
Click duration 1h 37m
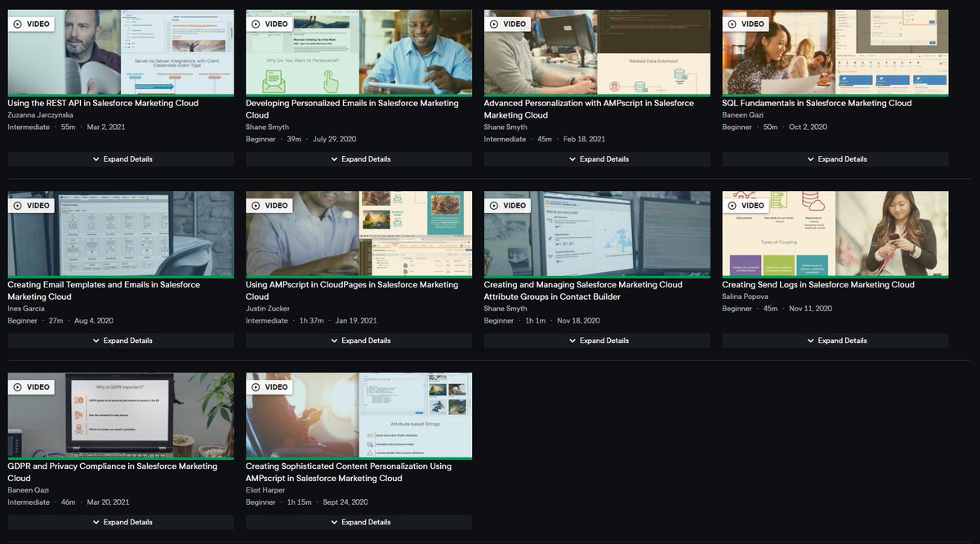click(x=313, y=321)
